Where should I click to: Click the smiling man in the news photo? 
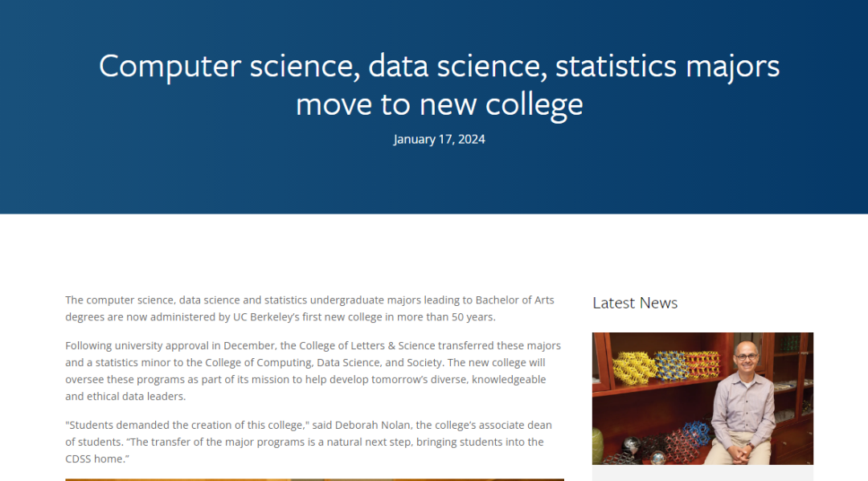click(x=744, y=402)
